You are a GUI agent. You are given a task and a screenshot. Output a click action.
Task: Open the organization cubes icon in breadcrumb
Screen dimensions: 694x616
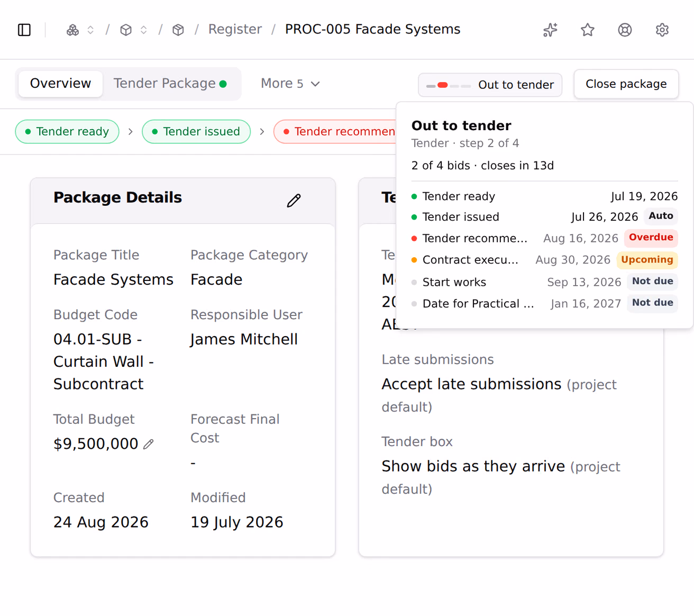pos(73,30)
